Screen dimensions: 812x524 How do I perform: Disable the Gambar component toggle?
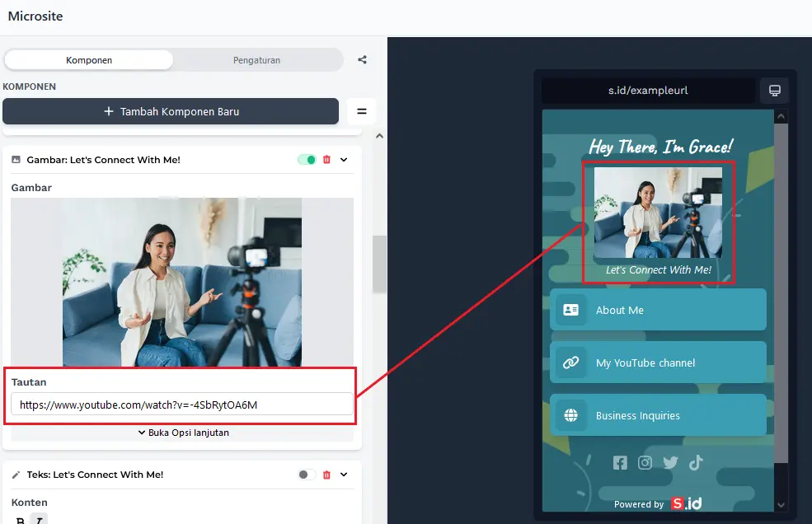(x=307, y=160)
